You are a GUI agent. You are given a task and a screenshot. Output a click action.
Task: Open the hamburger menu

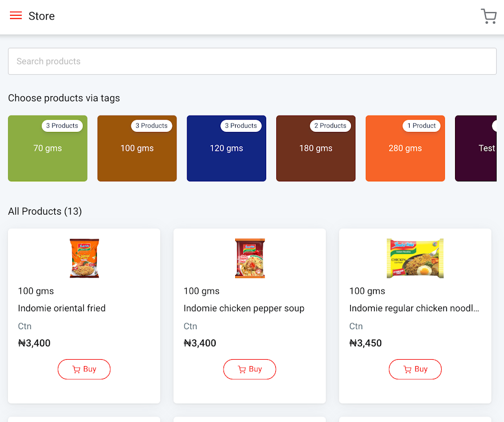(16, 16)
